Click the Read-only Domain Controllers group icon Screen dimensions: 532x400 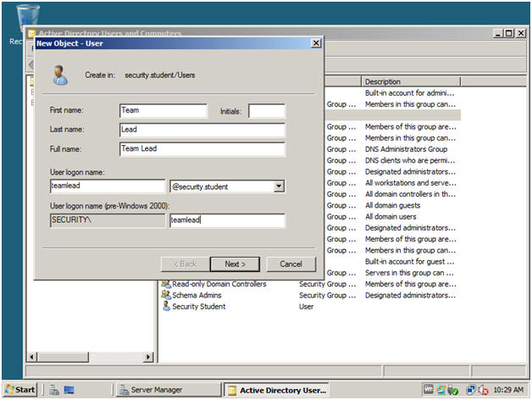pos(165,284)
